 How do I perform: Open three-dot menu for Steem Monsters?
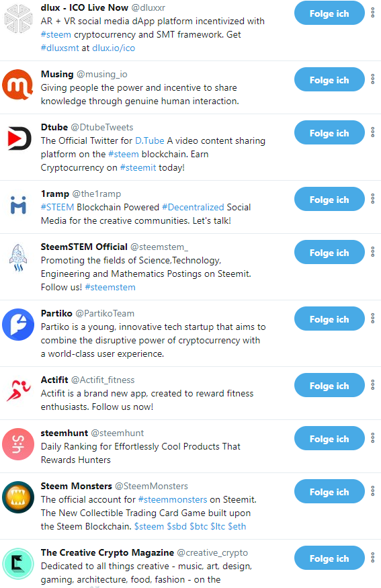coord(372,491)
